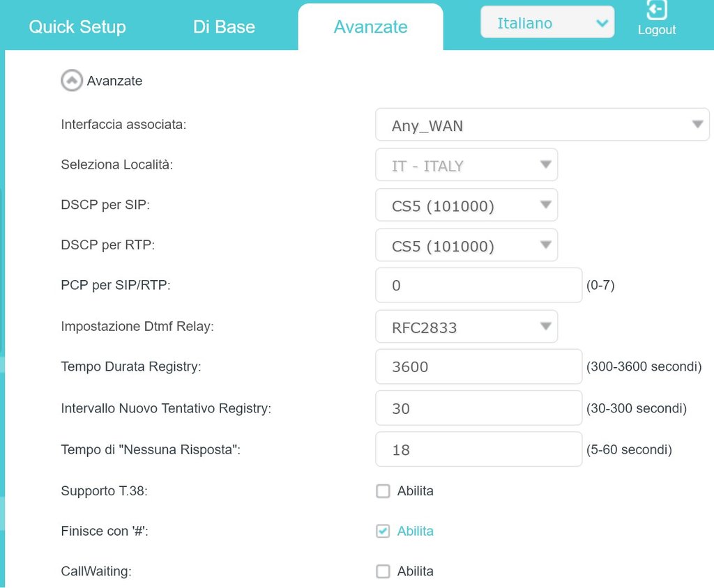This screenshot has height=588, width=714.
Task: Click the (0-7) range hint text
Action: pos(600,286)
